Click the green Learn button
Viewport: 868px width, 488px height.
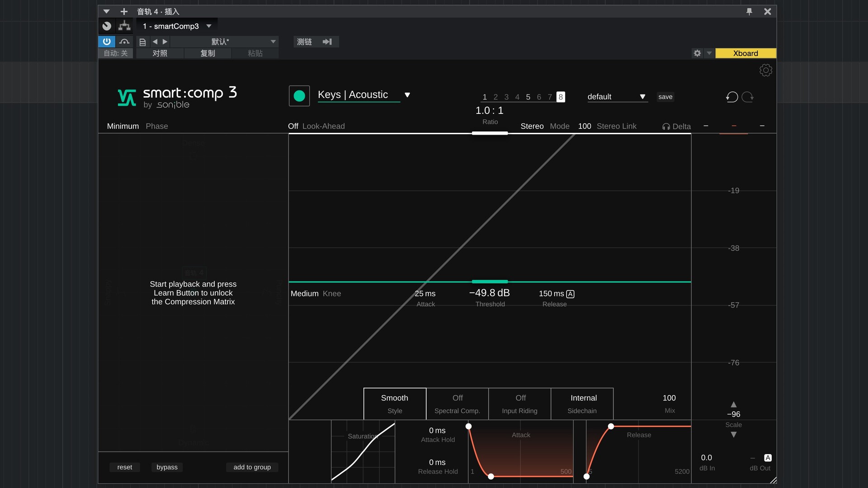coord(299,96)
